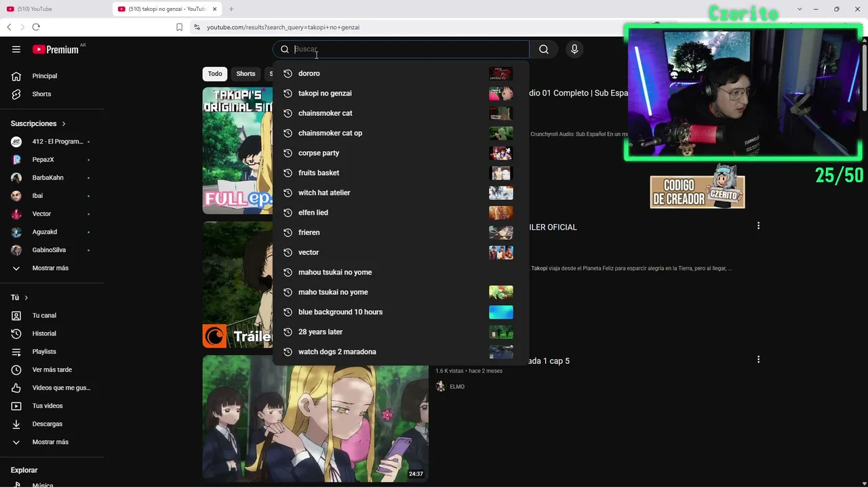The height and width of the screenshot is (488, 868).
Task: Open the 24:37 schoolgirls video thumbnail
Action: 315,418
